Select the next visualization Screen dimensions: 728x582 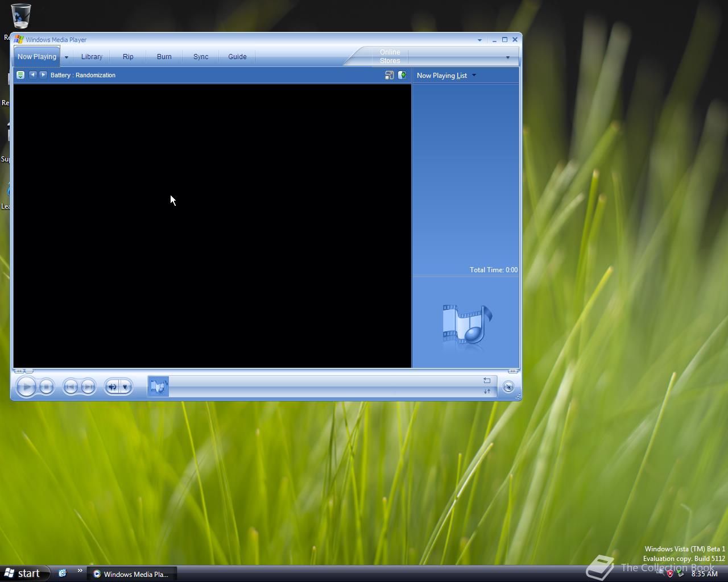[43, 75]
